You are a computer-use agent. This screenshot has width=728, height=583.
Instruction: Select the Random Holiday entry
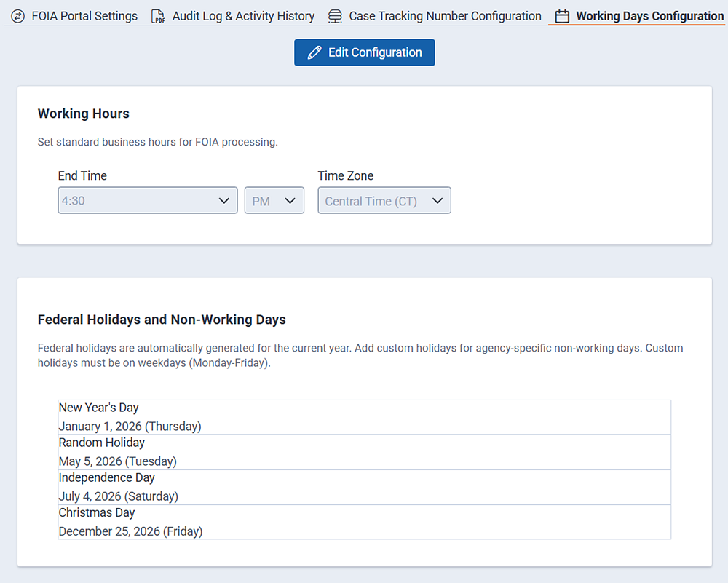[364, 451]
